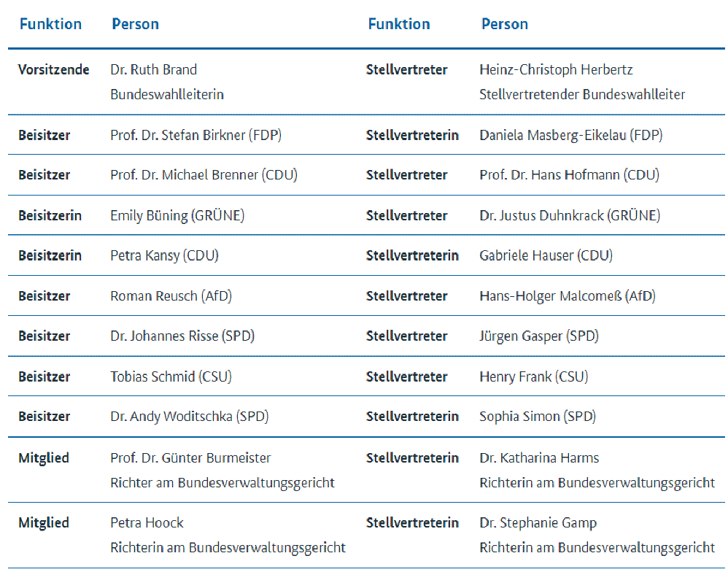Select Hans-Holger Malcomeß (AfD)

pyautogui.click(x=568, y=295)
